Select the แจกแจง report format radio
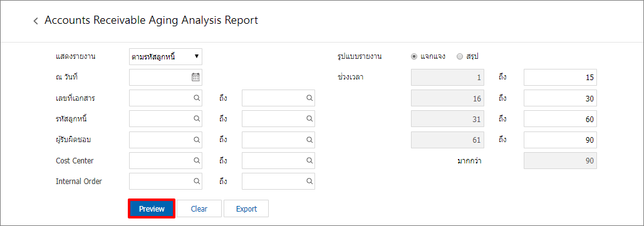 tap(414, 56)
